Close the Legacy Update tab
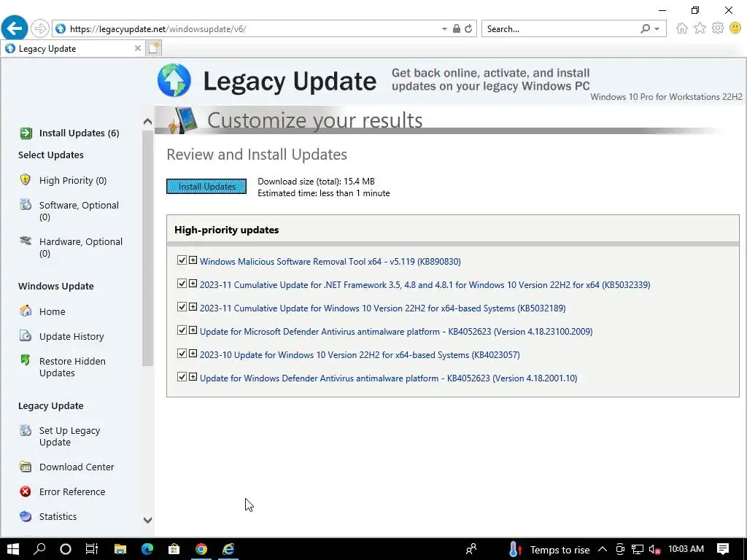Image resolution: width=747 pixels, height=560 pixels. 138,48
